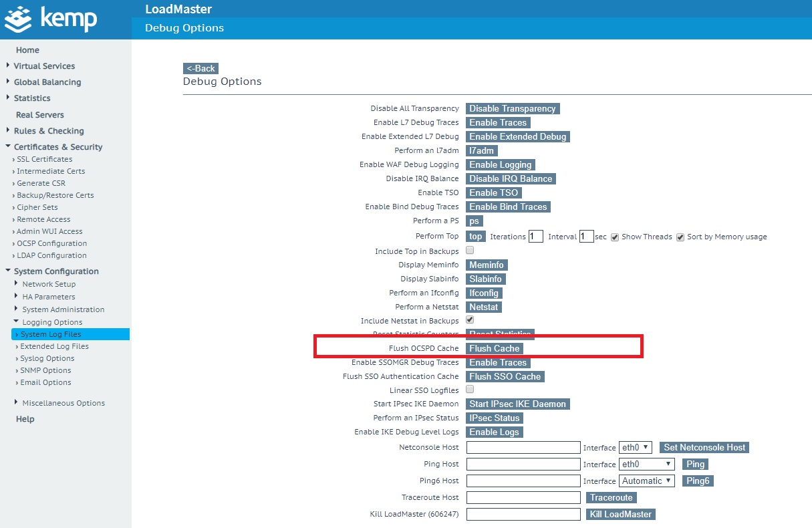This screenshot has height=528, width=812.
Task: Open Ping Host interface dropdown
Action: 647,464
